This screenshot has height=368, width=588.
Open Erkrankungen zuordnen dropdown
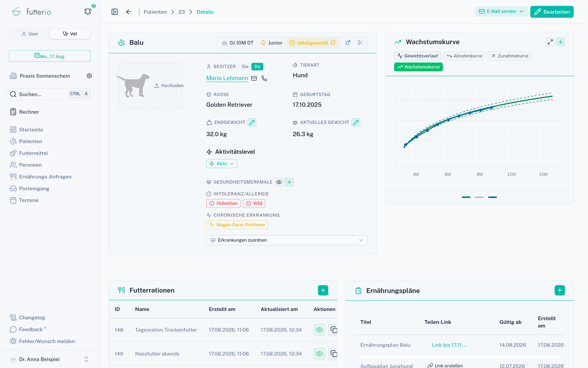(x=287, y=240)
